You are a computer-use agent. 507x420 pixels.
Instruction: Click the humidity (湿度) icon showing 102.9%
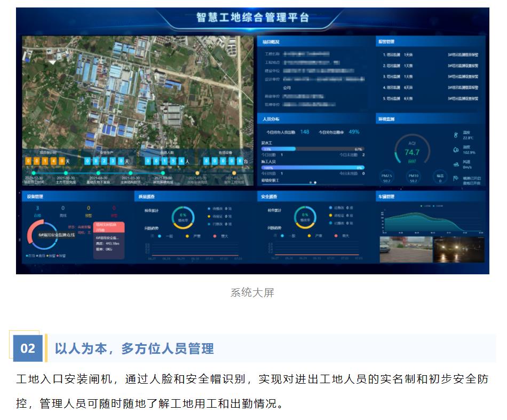coord(456,149)
